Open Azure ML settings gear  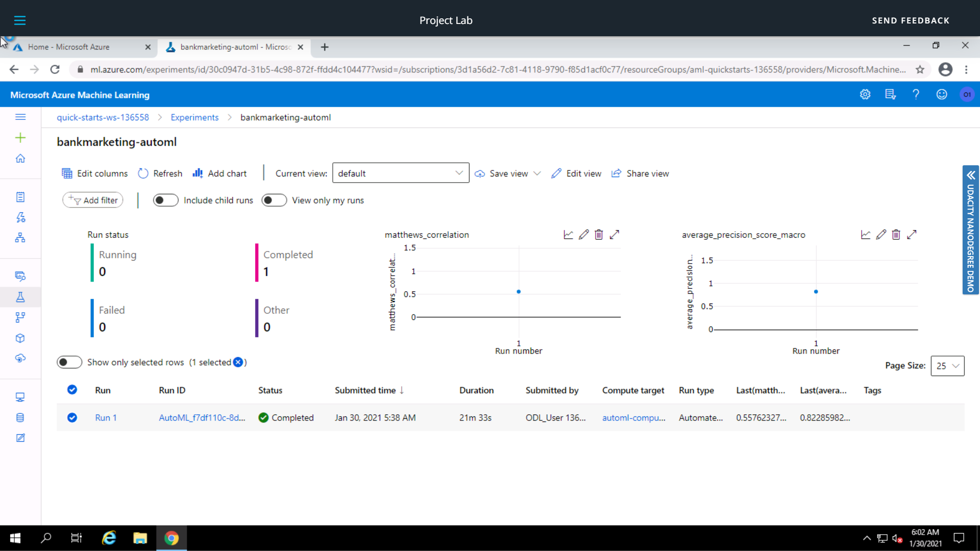865,94
